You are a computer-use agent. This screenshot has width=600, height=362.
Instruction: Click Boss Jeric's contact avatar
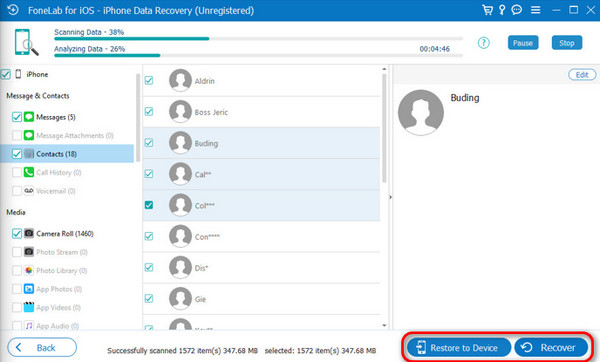point(180,111)
